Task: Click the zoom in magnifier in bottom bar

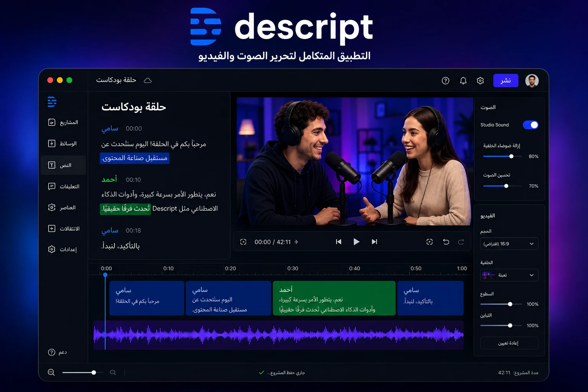Action: [x=113, y=372]
